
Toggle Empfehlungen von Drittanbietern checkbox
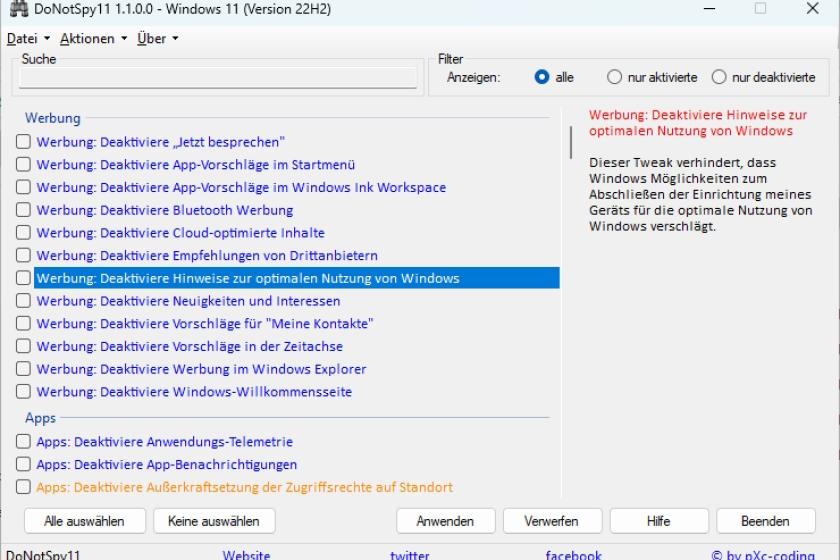coord(23,255)
